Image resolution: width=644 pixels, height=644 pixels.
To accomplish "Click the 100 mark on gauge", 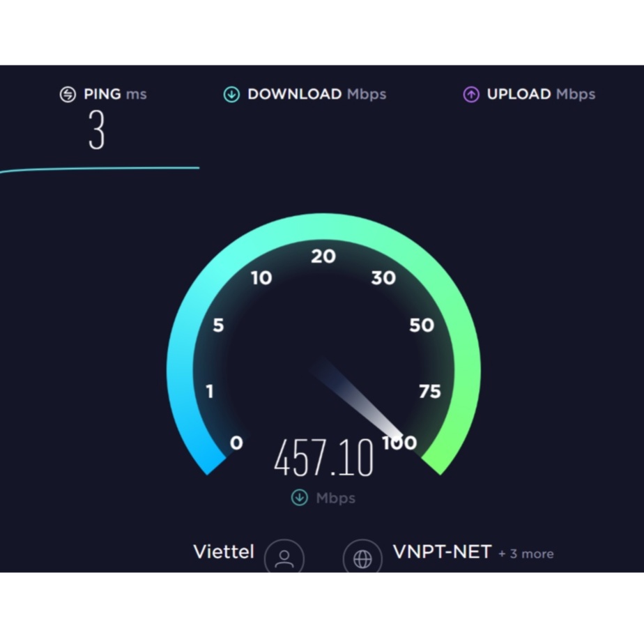I will pyautogui.click(x=399, y=443).
